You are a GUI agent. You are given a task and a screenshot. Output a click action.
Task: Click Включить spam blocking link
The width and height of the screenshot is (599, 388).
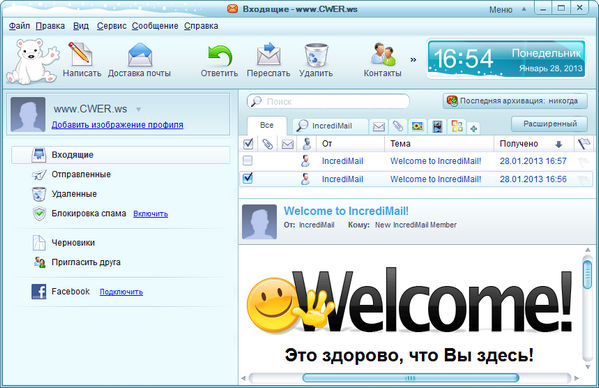click(x=151, y=214)
